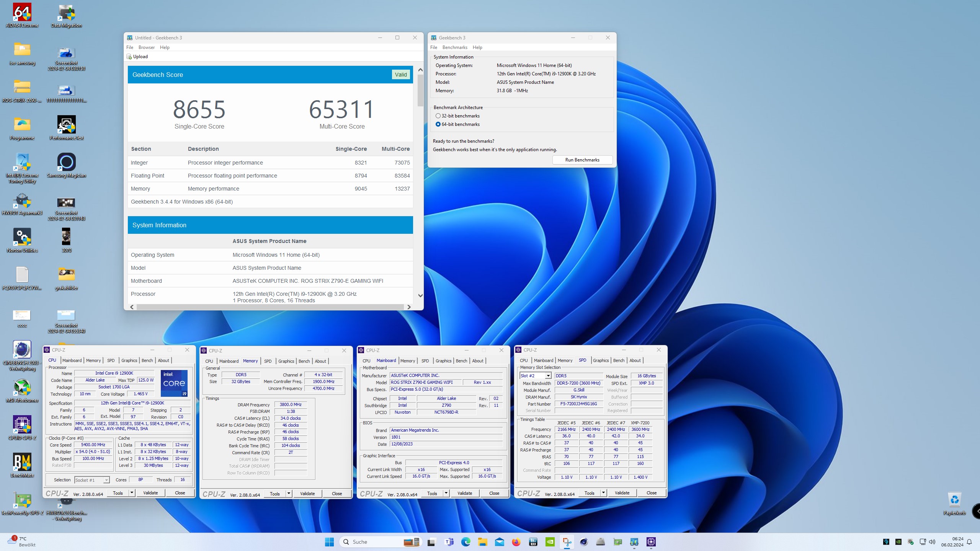980x551 pixels.
Task: Click the vertical scrollbar in Geekbench results
Action: (420, 91)
